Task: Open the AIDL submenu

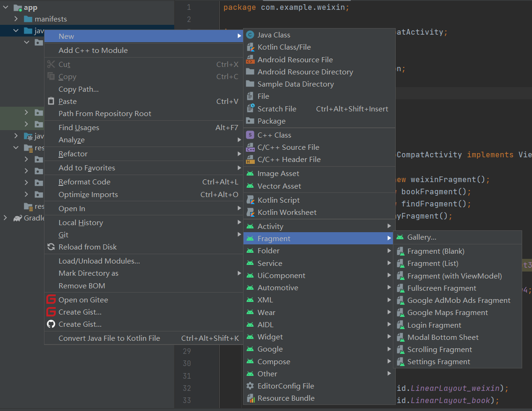Action: point(319,324)
